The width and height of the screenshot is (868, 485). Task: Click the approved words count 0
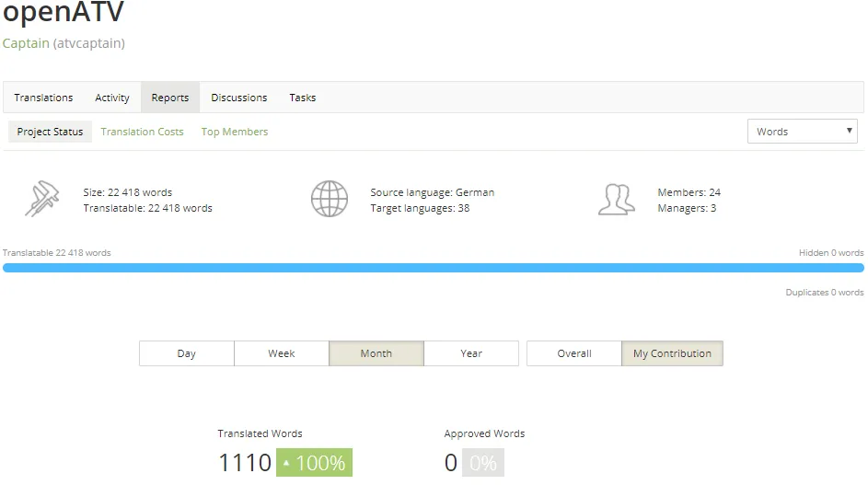[451, 463]
